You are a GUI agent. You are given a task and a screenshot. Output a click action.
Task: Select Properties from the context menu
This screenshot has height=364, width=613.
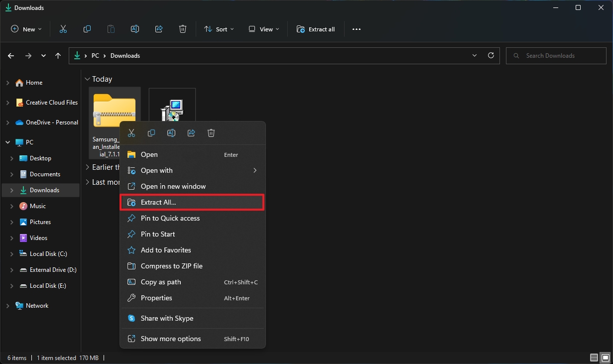click(156, 298)
